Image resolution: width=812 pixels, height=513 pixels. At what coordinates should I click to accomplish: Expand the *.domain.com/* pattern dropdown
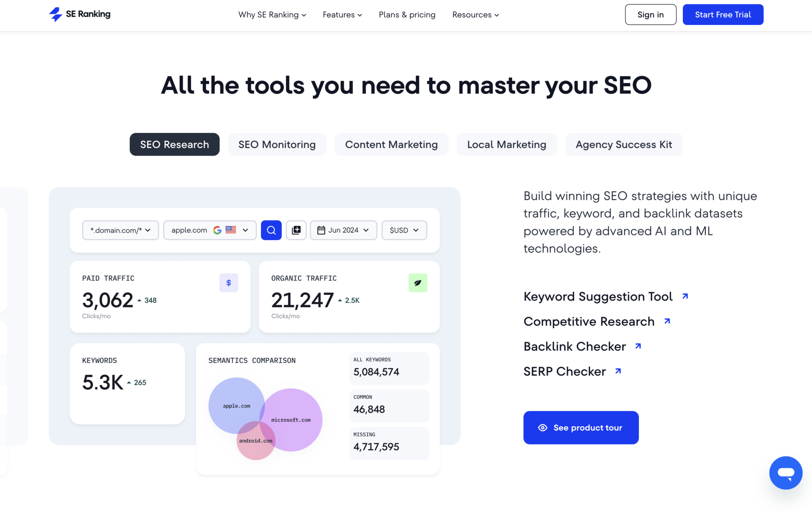120,230
